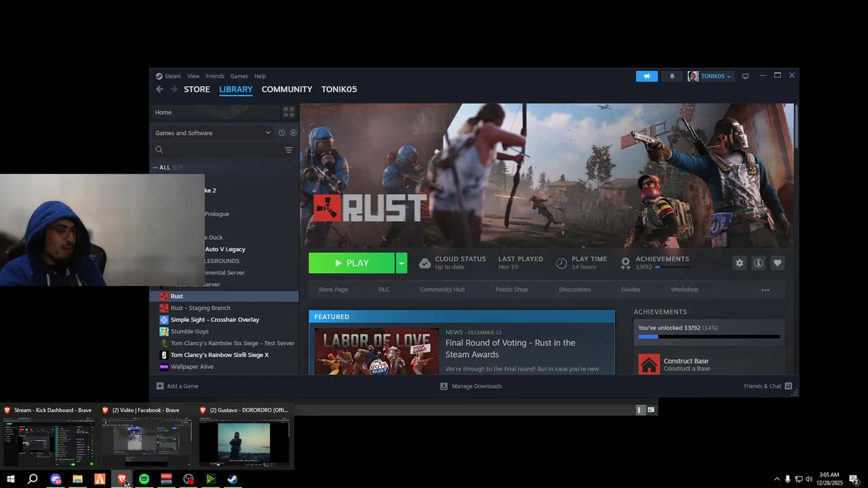The height and width of the screenshot is (488, 868).
Task: Open Manage Downloads
Action: tap(471, 386)
